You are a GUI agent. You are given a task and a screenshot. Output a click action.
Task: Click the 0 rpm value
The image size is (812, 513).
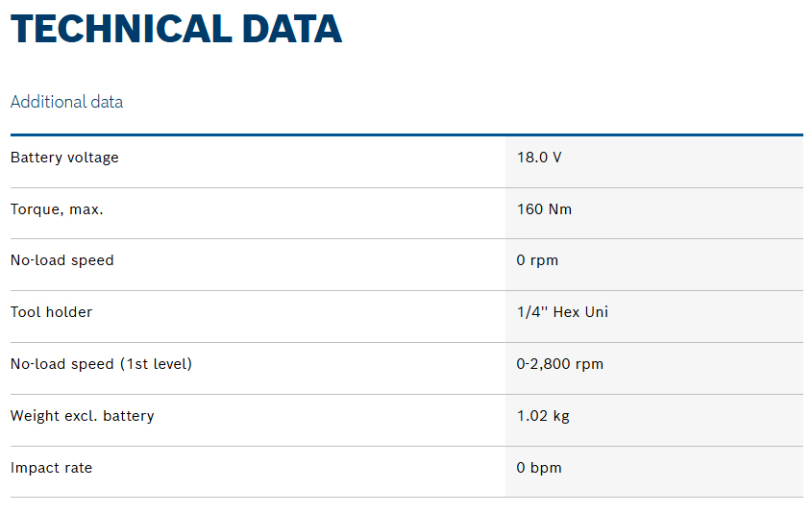click(x=537, y=260)
